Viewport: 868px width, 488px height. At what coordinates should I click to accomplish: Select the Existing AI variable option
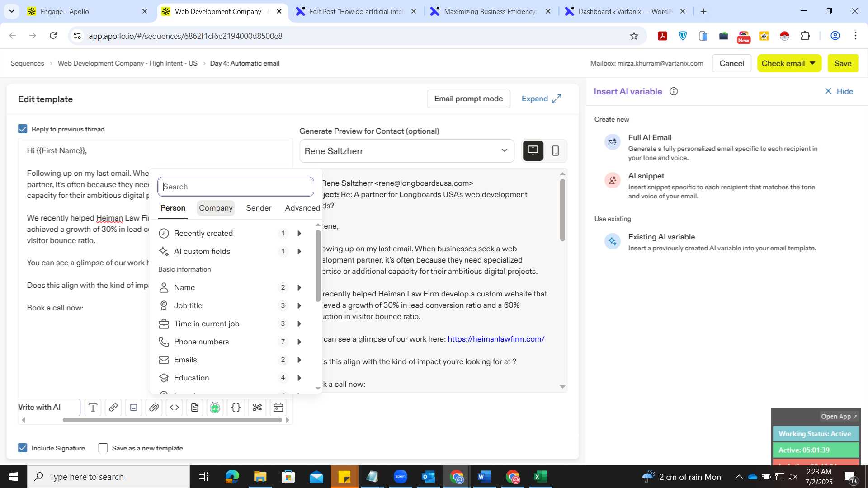click(712, 242)
